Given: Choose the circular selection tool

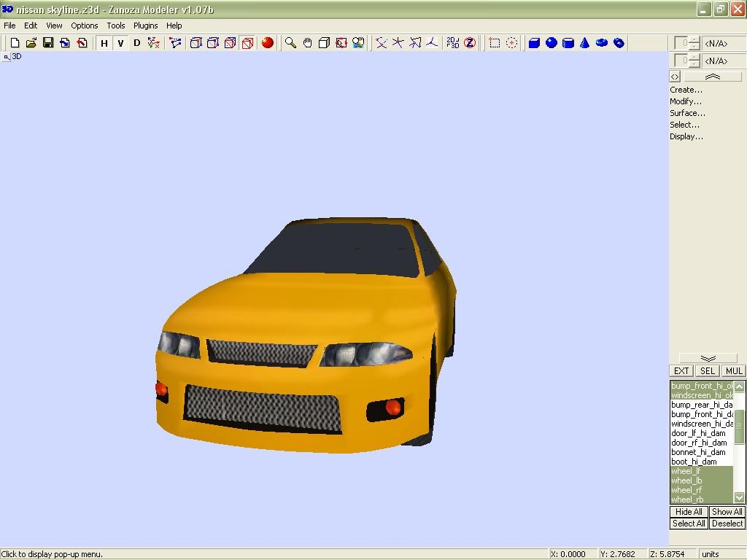Looking at the screenshot, I should [x=511, y=43].
